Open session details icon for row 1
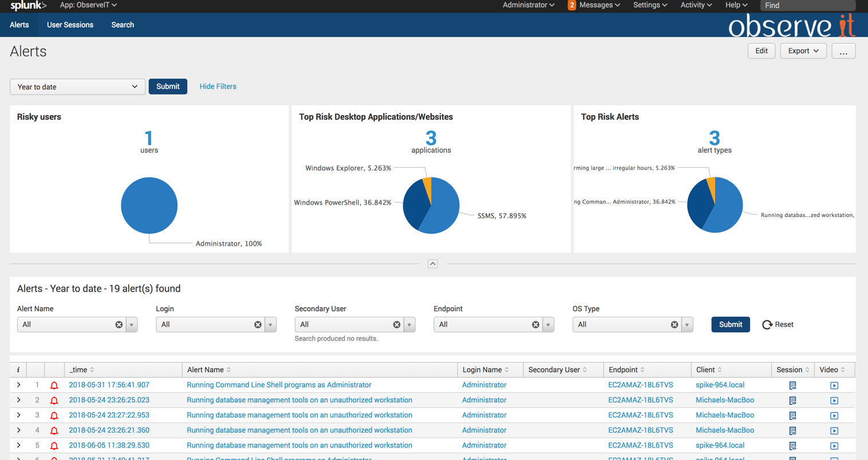 click(x=792, y=386)
